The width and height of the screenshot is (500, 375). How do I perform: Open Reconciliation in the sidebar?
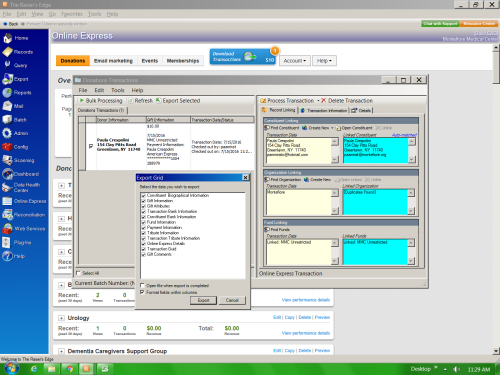click(24, 215)
